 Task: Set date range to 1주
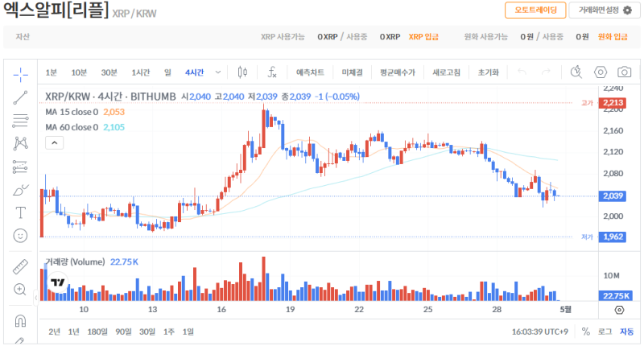(168, 332)
